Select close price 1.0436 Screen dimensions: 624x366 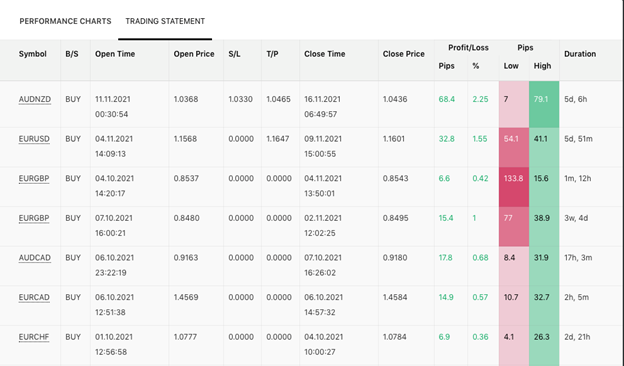coord(395,99)
